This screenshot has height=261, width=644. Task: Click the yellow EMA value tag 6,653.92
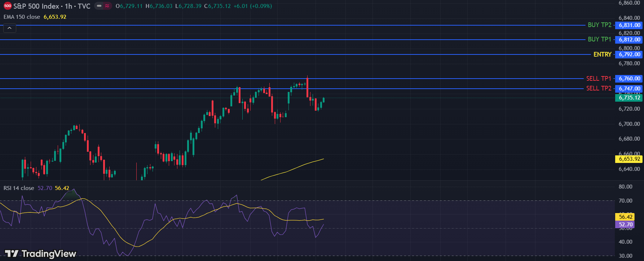point(629,159)
